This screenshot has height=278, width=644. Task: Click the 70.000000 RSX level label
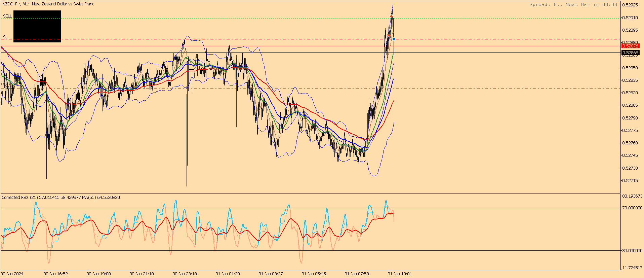[x=632, y=208]
